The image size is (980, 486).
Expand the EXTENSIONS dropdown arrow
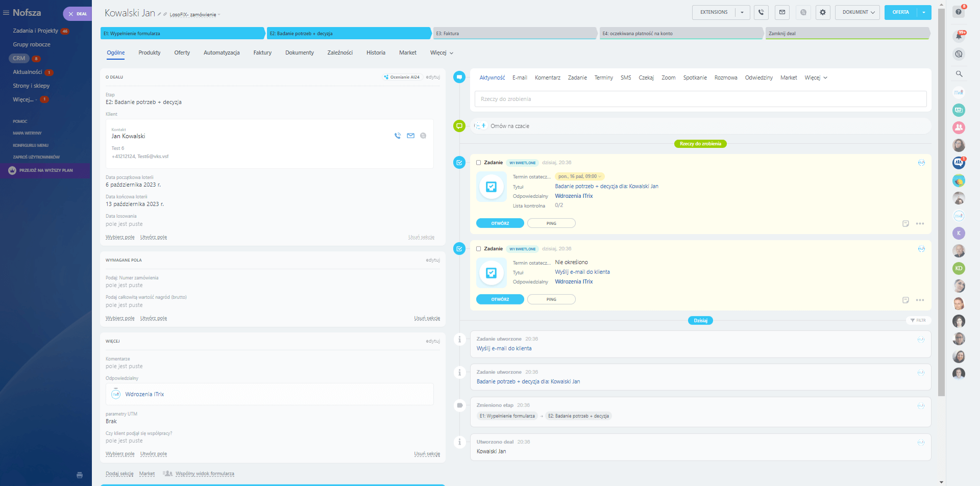(742, 12)
